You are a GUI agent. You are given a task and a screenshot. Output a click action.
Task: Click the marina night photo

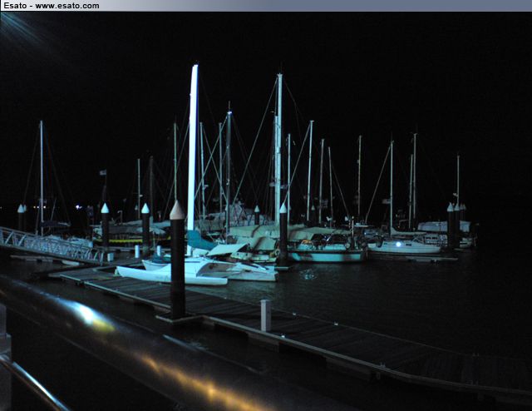coord(266,211)
